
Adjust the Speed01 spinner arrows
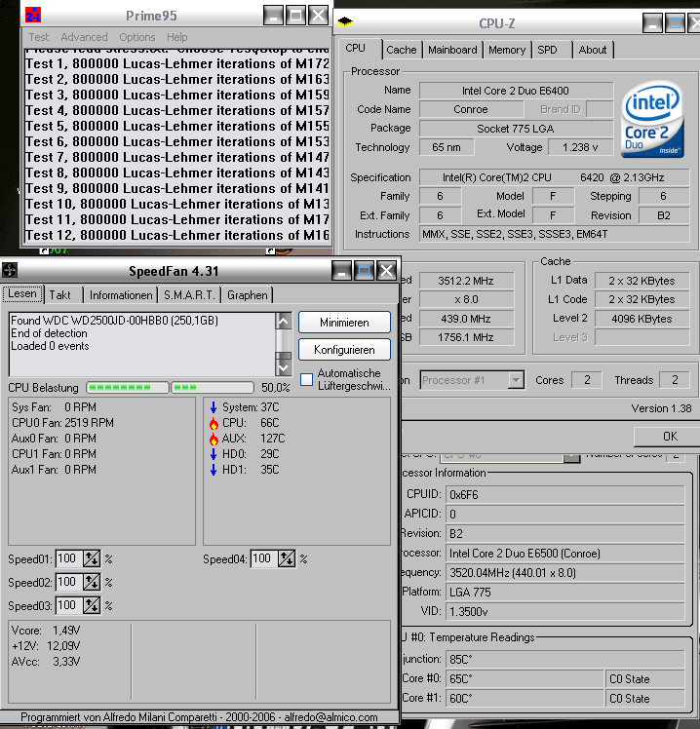(92, 558)
